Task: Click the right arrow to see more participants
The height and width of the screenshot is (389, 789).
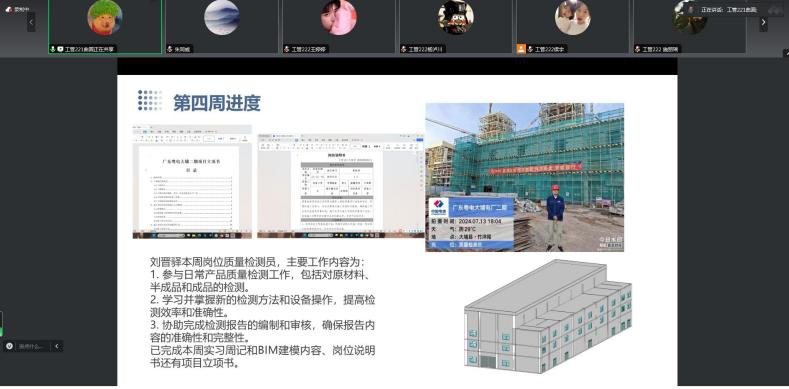Action: pyautogui.click(x=763, y=22)
